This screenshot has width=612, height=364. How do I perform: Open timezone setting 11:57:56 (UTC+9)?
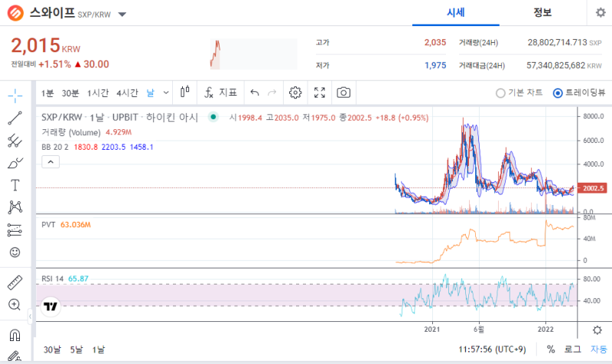492,349
